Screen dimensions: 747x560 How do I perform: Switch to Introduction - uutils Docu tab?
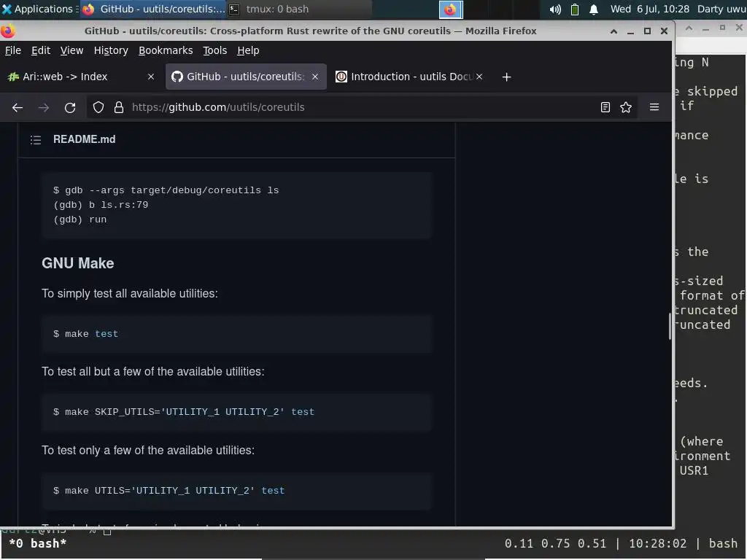(x=411, y=77)
